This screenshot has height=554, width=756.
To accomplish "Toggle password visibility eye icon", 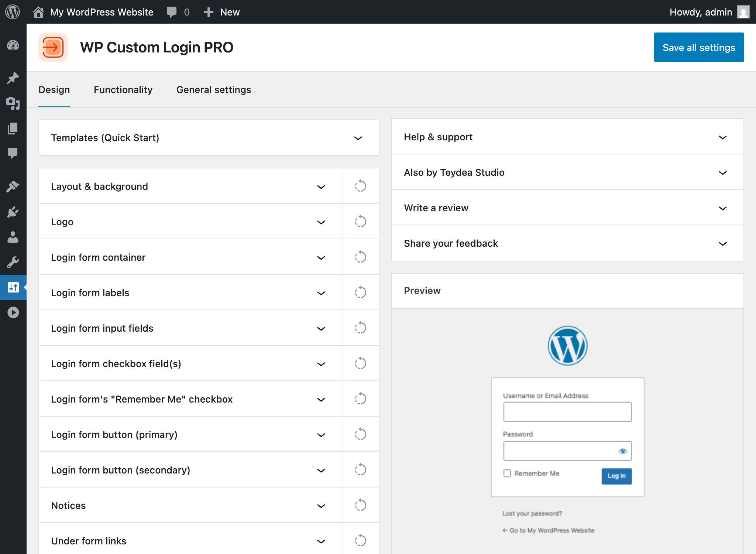I will pyautogui.click(x=622, y=451).
